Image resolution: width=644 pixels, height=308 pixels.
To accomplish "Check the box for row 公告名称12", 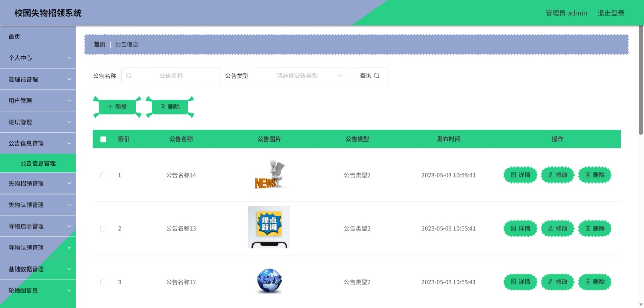I will [x=103, y=282].
